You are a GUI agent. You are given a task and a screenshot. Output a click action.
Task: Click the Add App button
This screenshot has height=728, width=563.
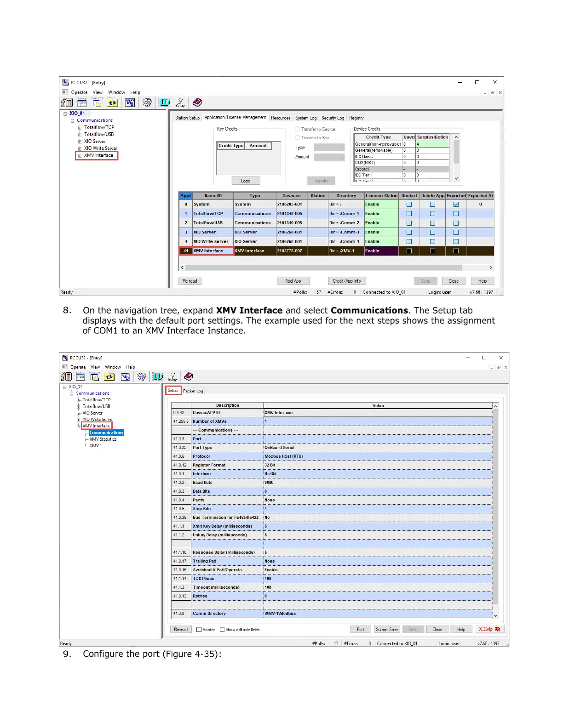(293, 281)
